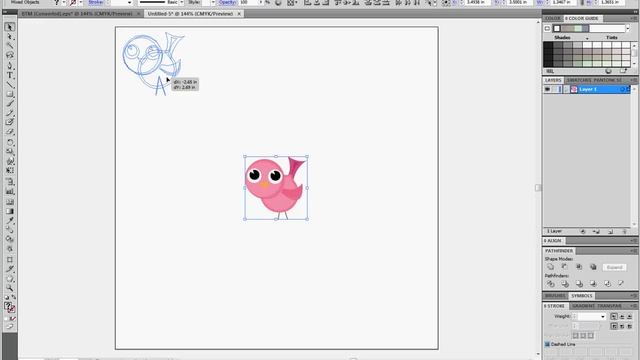Switch to the Brushes panel tab
Screen dimensions: 640x360
point(555,296)
